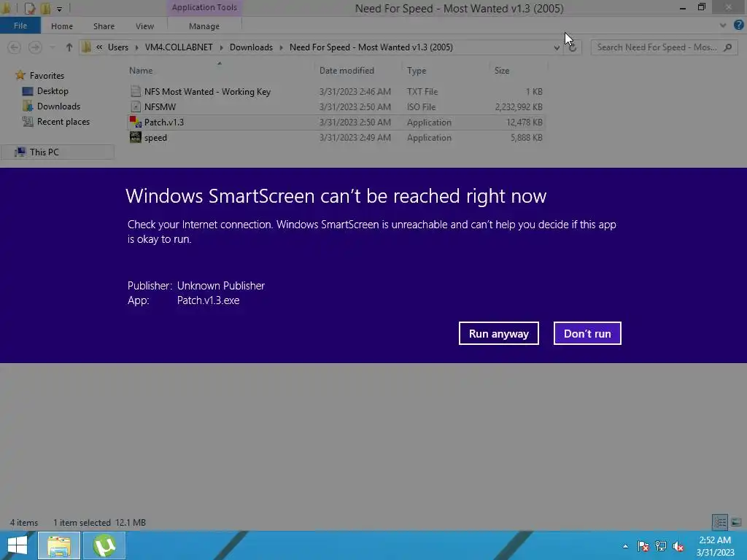
Task: Switch to large thumbnails view icon
Action: [736, 522]
